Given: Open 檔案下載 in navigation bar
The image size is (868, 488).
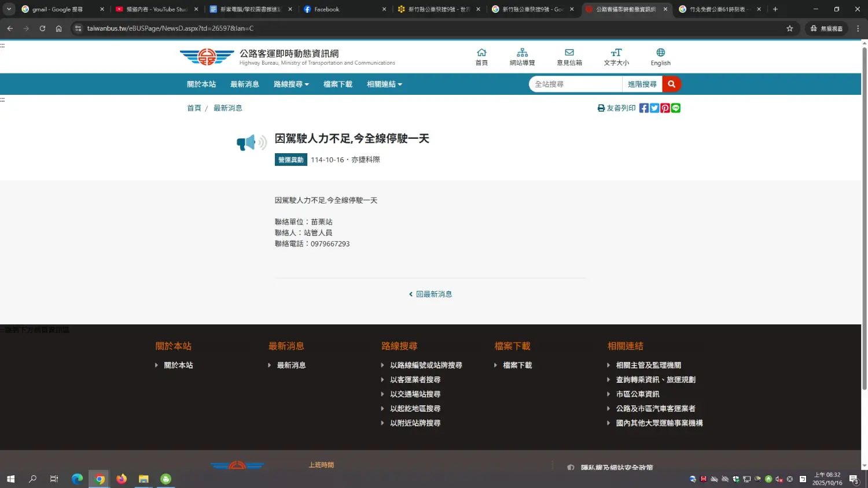Looking at the screenshot, I should point(338,84).
